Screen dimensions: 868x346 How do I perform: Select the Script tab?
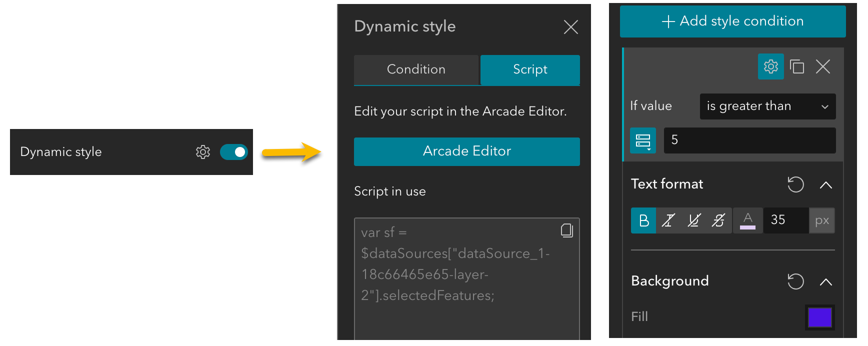[x=530, y=69]
